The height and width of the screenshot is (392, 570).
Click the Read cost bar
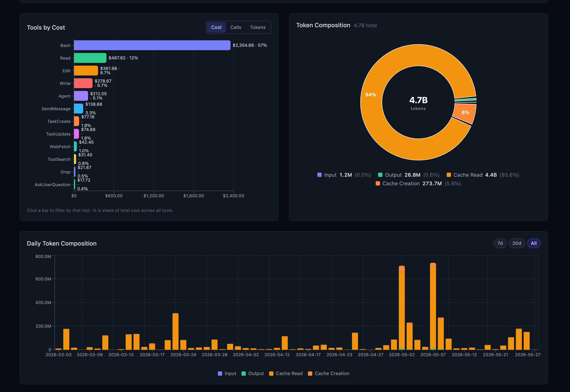90,58
